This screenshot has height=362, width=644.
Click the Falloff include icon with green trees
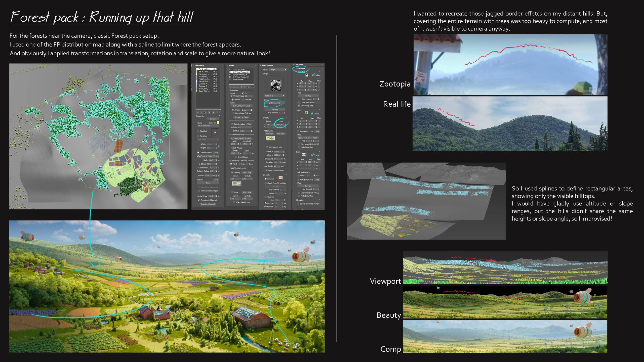click(235, 183)
